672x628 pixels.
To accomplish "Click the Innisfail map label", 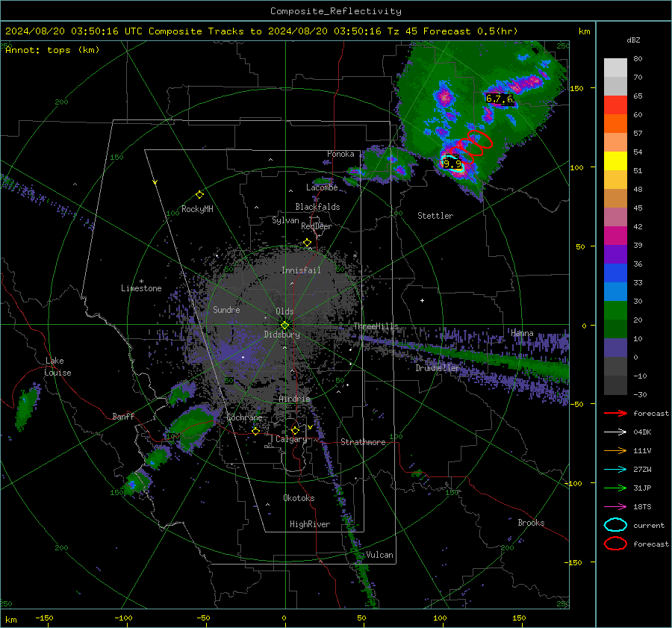I will tap(301, 270).
